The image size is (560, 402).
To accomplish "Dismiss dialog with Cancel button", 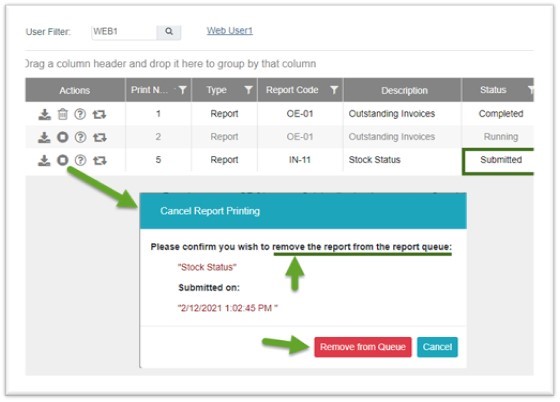I will click(x=437, y=347).
